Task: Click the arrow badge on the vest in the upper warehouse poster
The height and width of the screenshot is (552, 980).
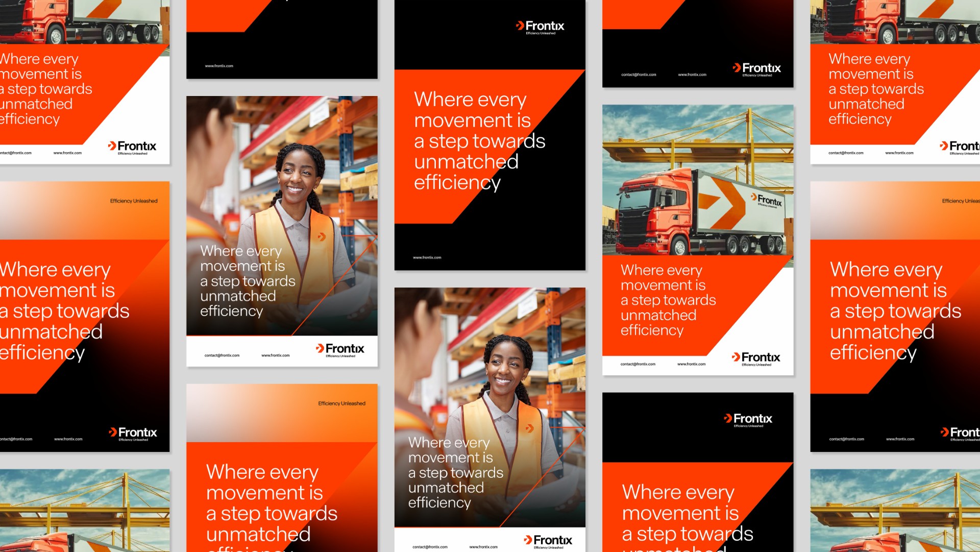Action: click(322, 236)
